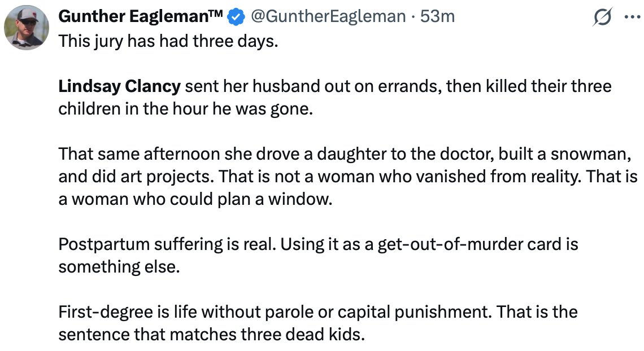Open the Grok explain-post icon
The width and height of the screenshot is (644, 351).
pyautogui.click(x=603, y=17)
